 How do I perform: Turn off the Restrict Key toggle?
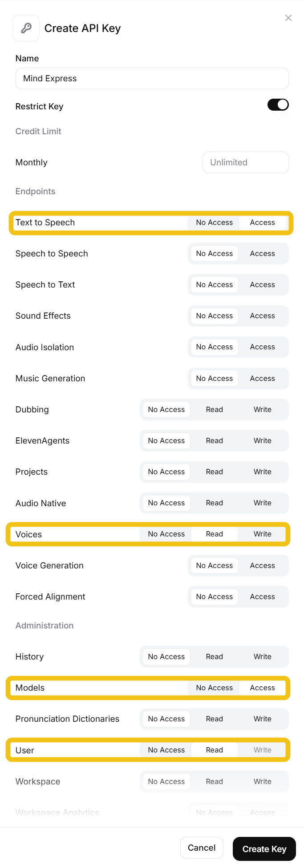[278, 105]
